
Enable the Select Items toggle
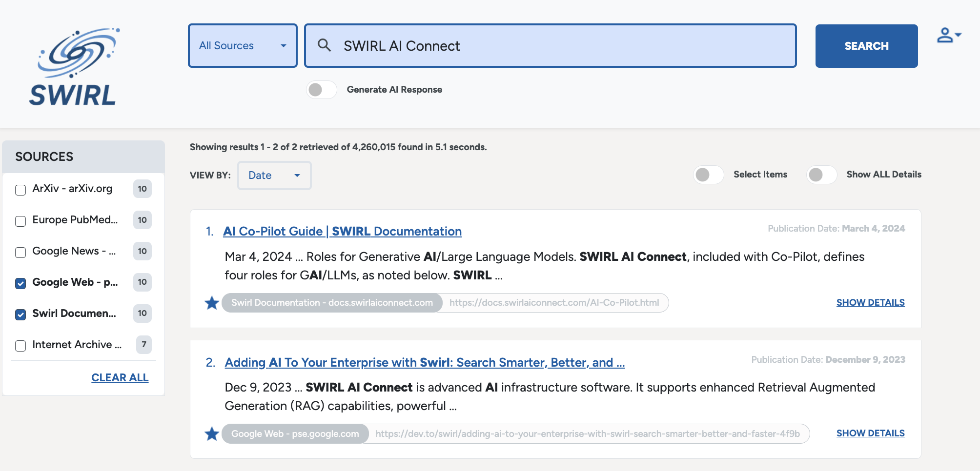click(709, 175)
